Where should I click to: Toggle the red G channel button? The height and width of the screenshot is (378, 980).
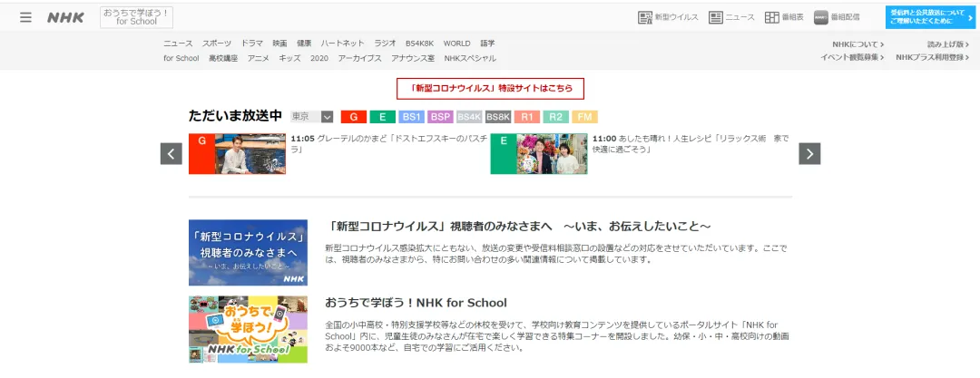(x=353, y=117)
